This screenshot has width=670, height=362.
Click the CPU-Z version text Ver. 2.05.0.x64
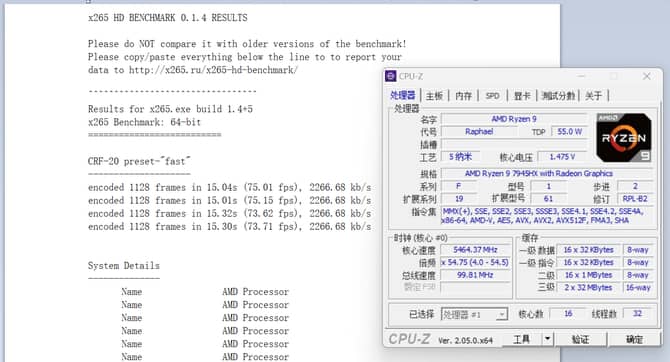coord(465,341)
